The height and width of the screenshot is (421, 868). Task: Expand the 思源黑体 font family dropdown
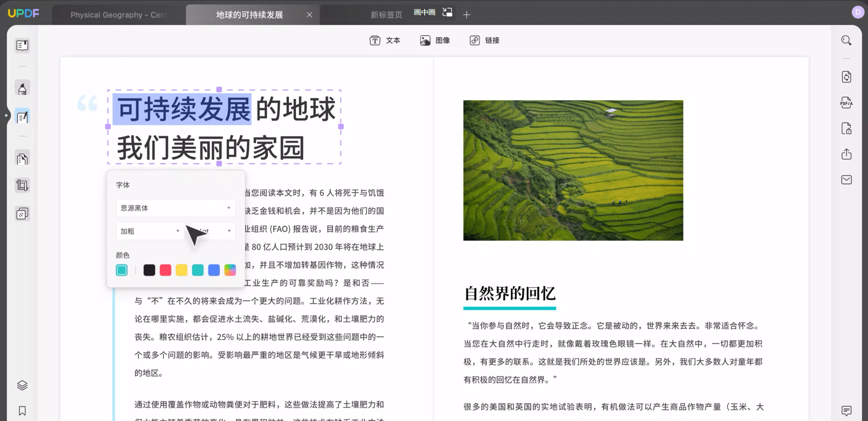tap(176, 208)
